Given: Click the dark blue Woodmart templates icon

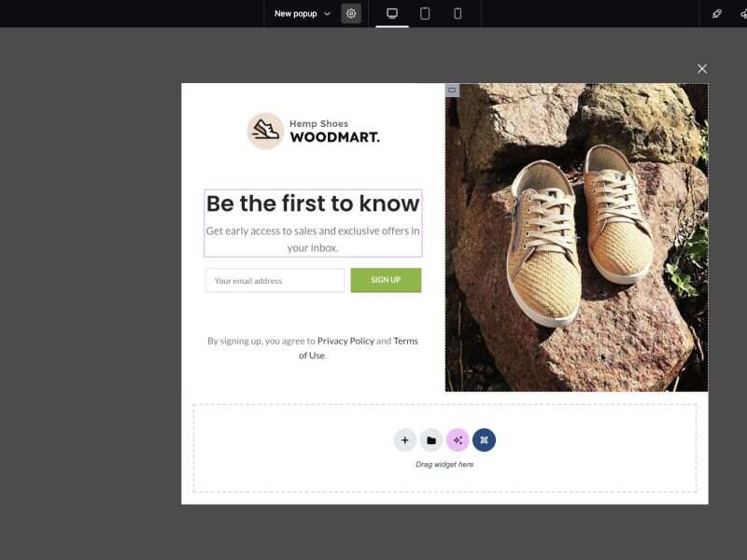Looking at the screenshot, I should point(484,441).
